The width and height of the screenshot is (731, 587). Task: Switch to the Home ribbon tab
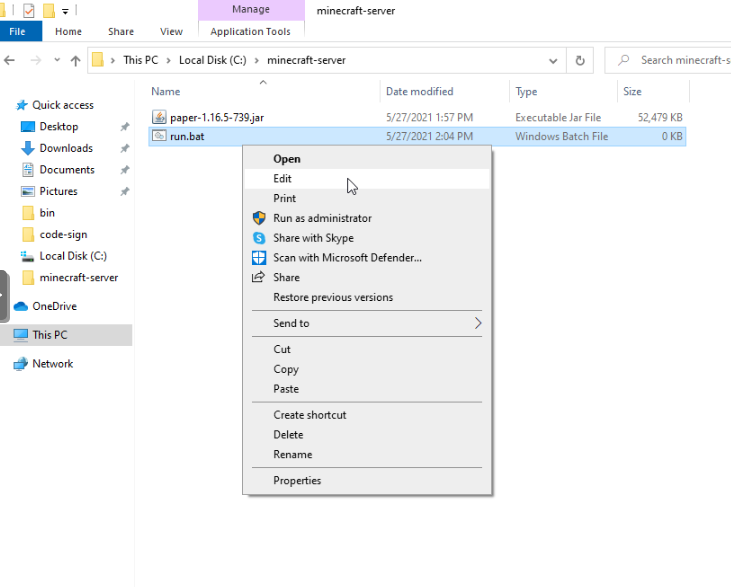(68, 32)
